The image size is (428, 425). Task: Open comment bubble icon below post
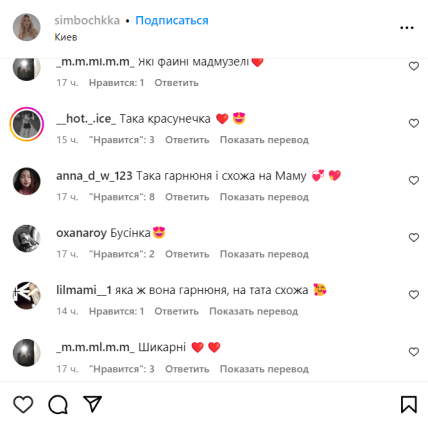click(58, 404)
